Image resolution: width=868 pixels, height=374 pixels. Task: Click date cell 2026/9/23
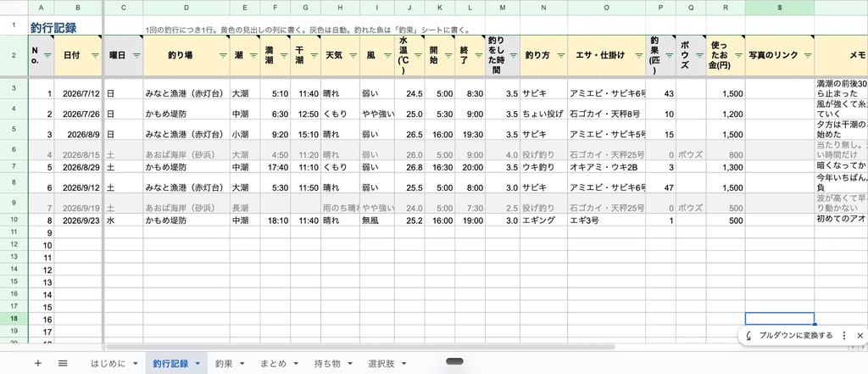78,220
